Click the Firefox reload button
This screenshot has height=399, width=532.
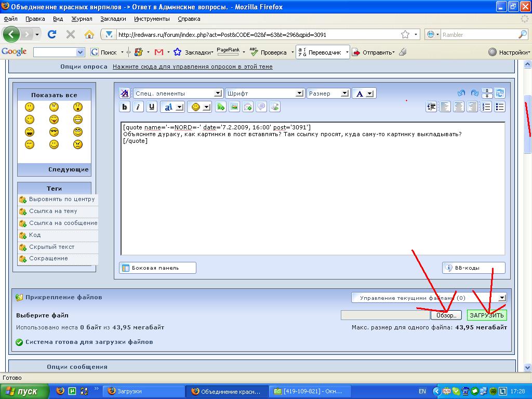[x=52, y=34]
